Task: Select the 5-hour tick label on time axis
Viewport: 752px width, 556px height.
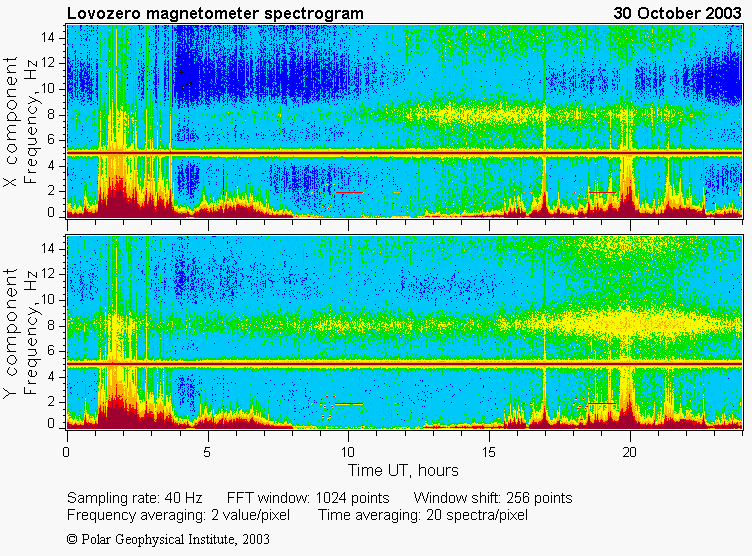Action: pyautogui.click(x=208, y=452)
